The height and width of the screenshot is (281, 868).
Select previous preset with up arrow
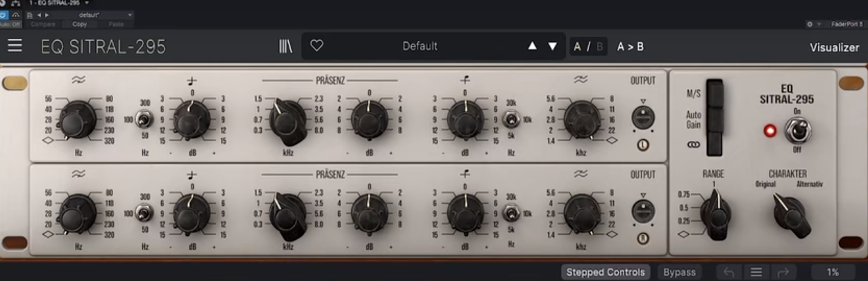(532, 46)
